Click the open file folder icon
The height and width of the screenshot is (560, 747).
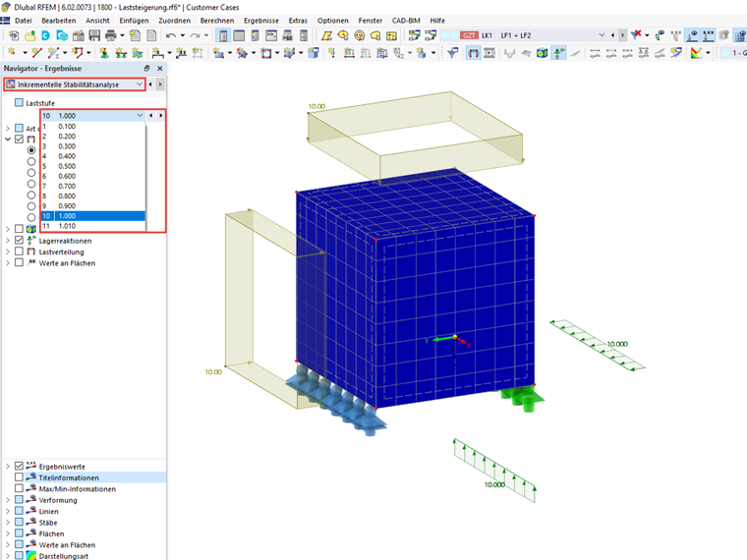30,35
